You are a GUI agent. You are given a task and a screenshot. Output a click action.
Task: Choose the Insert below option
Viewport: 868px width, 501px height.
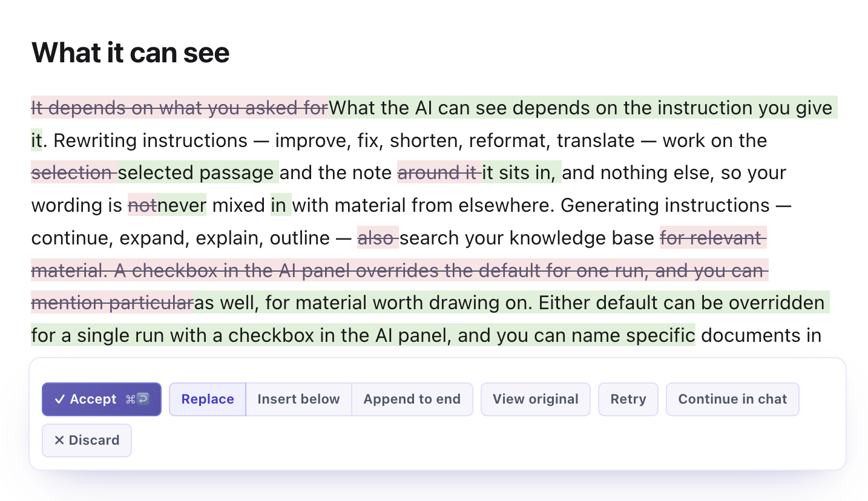click(298, 399)
